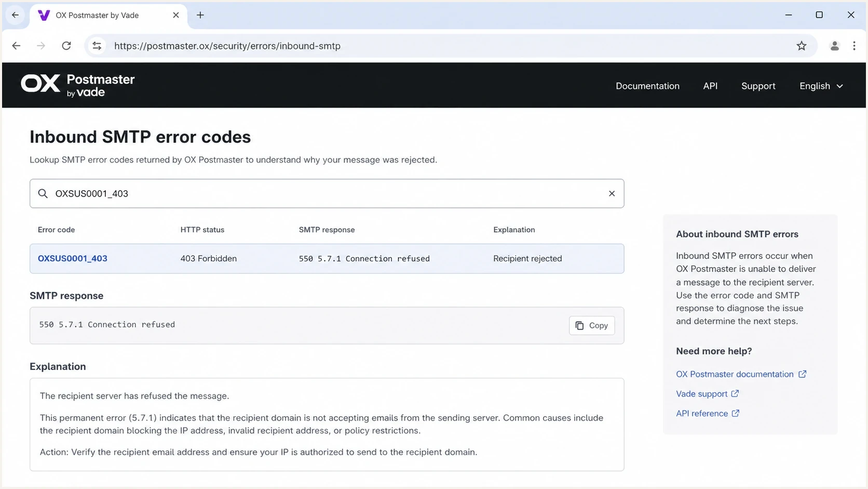Click the HTTP status column header
The width and height of the screenshot is (868, 489).
[x=202, y=230]
